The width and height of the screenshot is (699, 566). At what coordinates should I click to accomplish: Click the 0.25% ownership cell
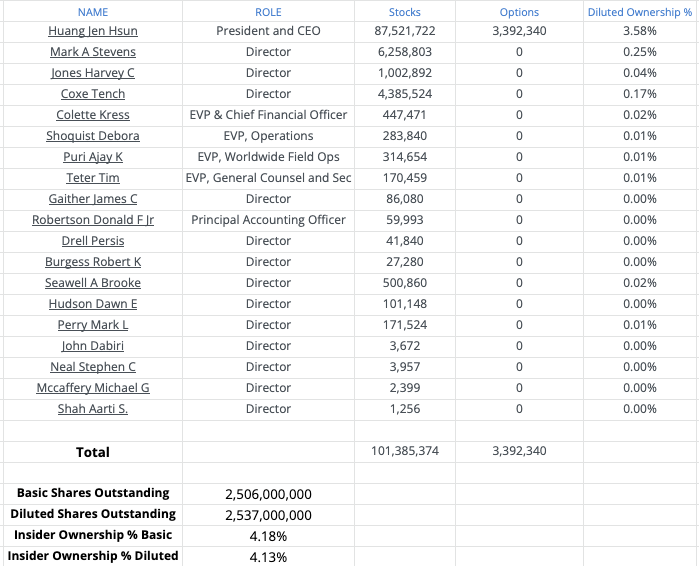tap(640, 52)
